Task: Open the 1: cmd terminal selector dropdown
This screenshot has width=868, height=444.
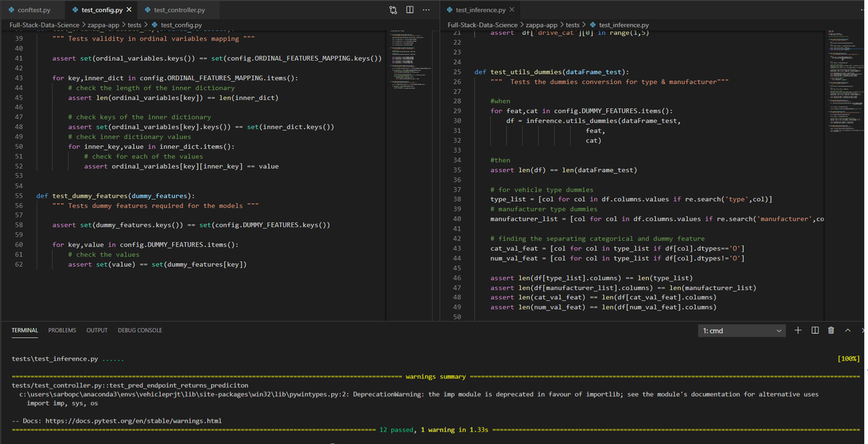Action: 741,330
